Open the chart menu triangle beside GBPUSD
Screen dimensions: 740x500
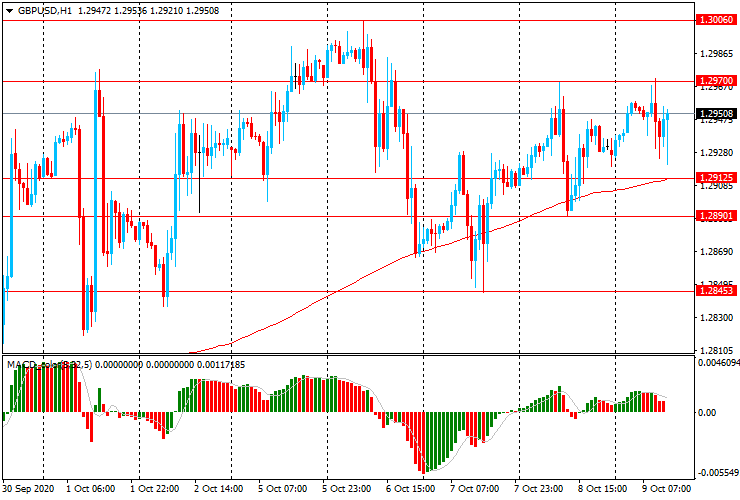coord(9,11)
